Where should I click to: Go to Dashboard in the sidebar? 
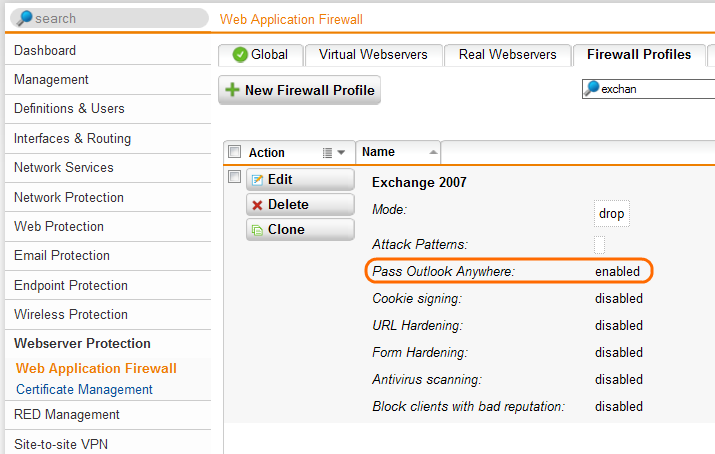click(x=45, y=51)
